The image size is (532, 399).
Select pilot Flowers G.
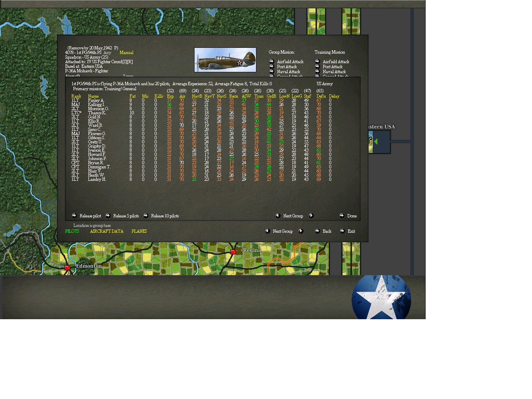click(x=97, y=134)
